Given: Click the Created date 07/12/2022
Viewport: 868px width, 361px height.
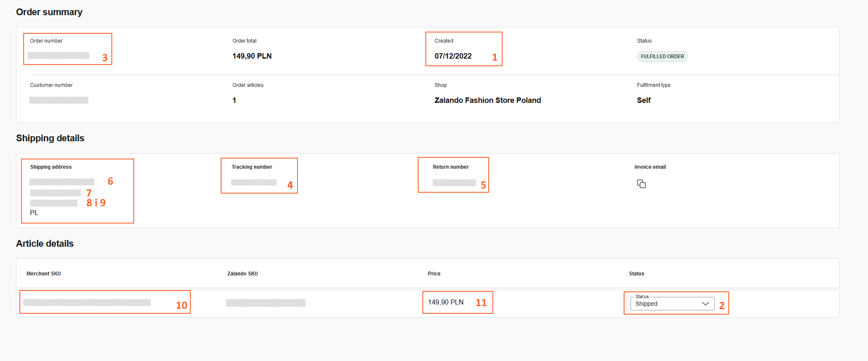Looking at the screenshot, I should pyautogui.click(x=453, y=56).
